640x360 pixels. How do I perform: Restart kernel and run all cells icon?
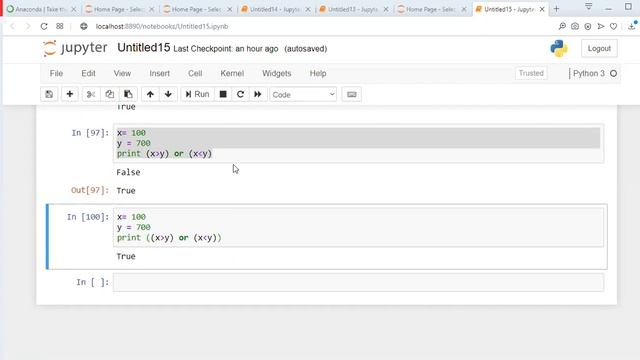[x=258, y=94]
